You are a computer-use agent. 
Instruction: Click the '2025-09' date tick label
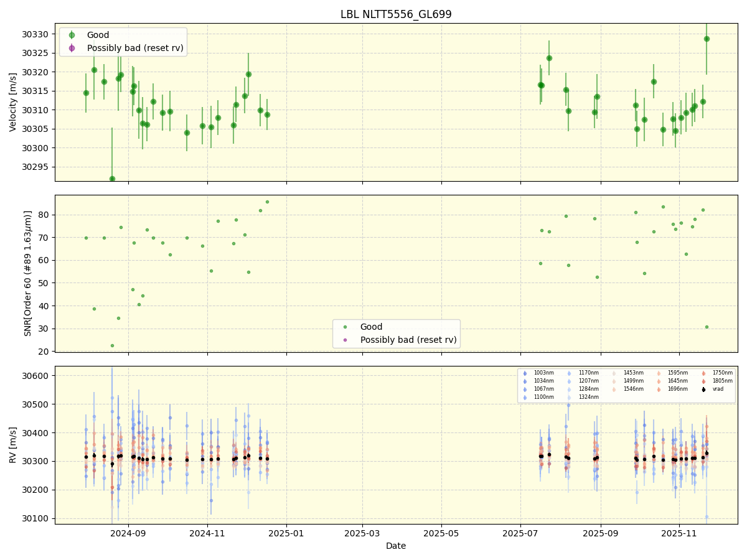(x=601, y=533)
